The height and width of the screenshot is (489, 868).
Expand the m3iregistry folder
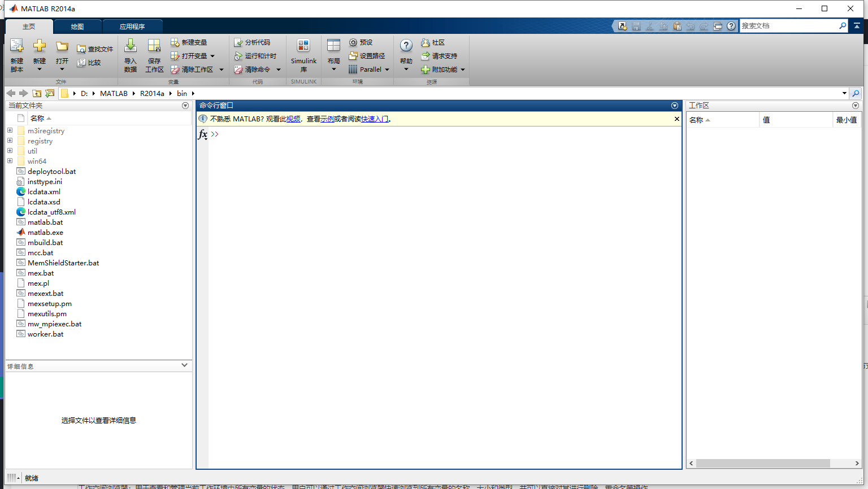pyautogui.click(x=10, y=130)
